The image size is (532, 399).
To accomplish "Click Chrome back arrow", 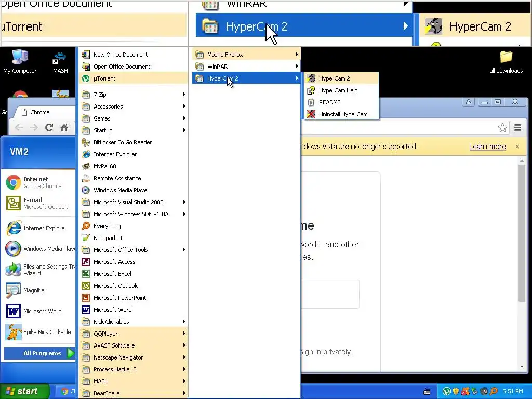I will point(19,128).
